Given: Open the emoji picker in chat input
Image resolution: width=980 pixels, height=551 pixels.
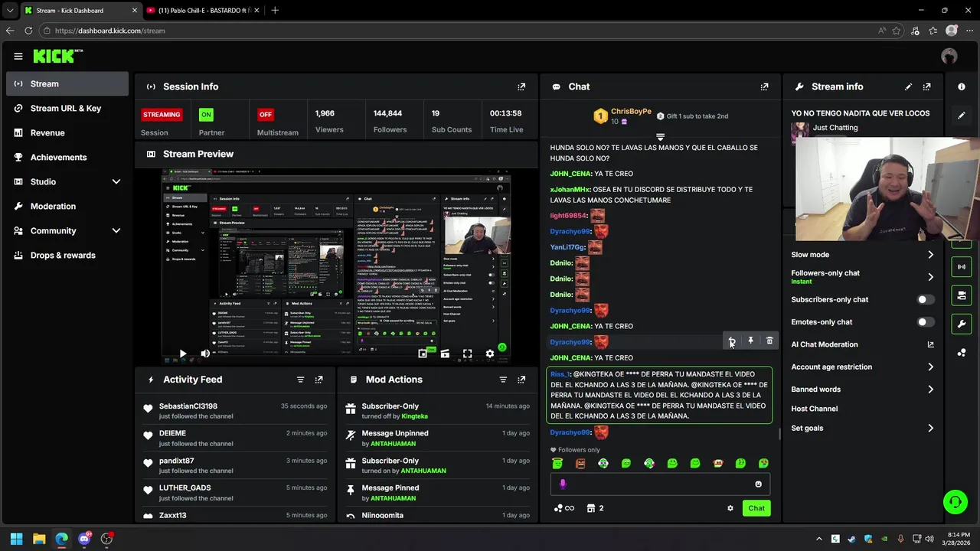Looking at the screenshot, I should [x=759, y=484].
